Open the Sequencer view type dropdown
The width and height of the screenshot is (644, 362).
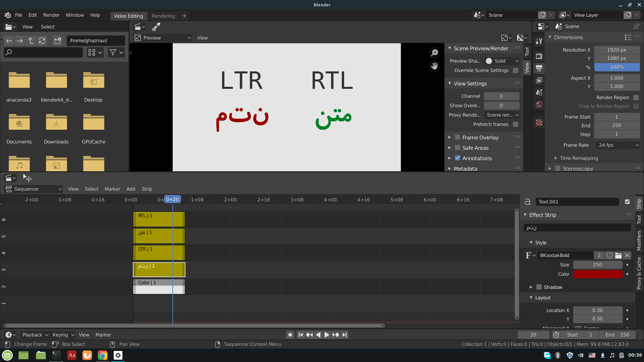coord(33,189)
